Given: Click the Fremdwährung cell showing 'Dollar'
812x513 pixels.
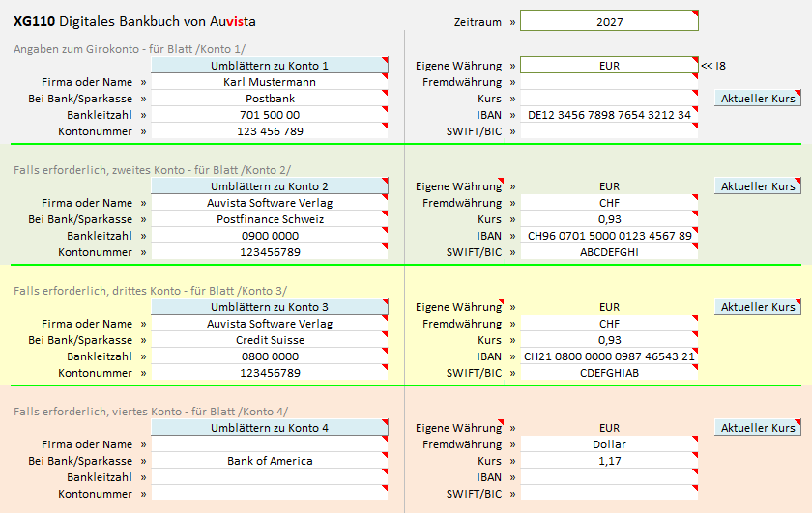Looking at the screenshot, I should point(608,444).
